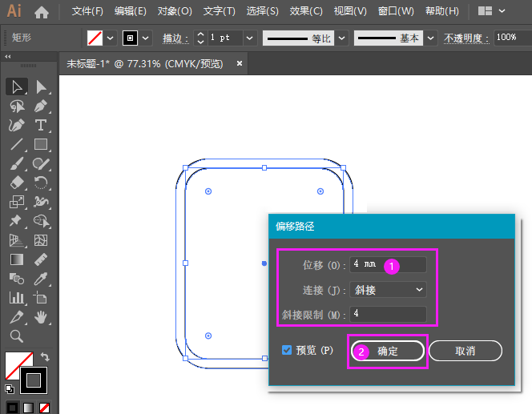Viewport: 532px width, 414px height.
Task: Go to the Home screen icon
Action: point(42,12)
